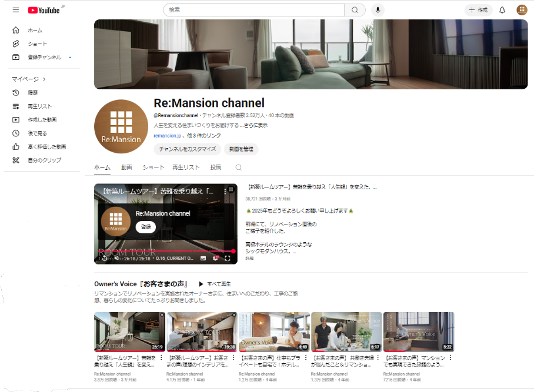Viewport: 534px width, 392px height.
Task: Open options for 理想のインテリア video card
Action: click(233, 358)
